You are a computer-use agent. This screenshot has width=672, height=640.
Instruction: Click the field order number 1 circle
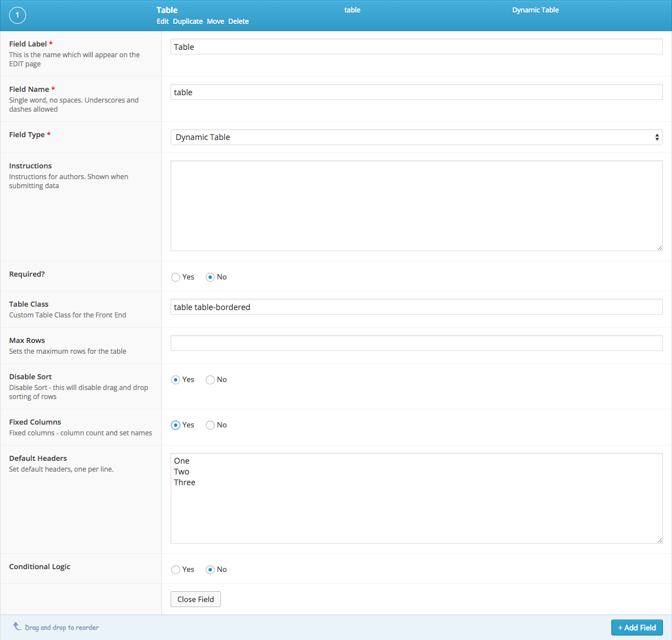pos(18,15)
